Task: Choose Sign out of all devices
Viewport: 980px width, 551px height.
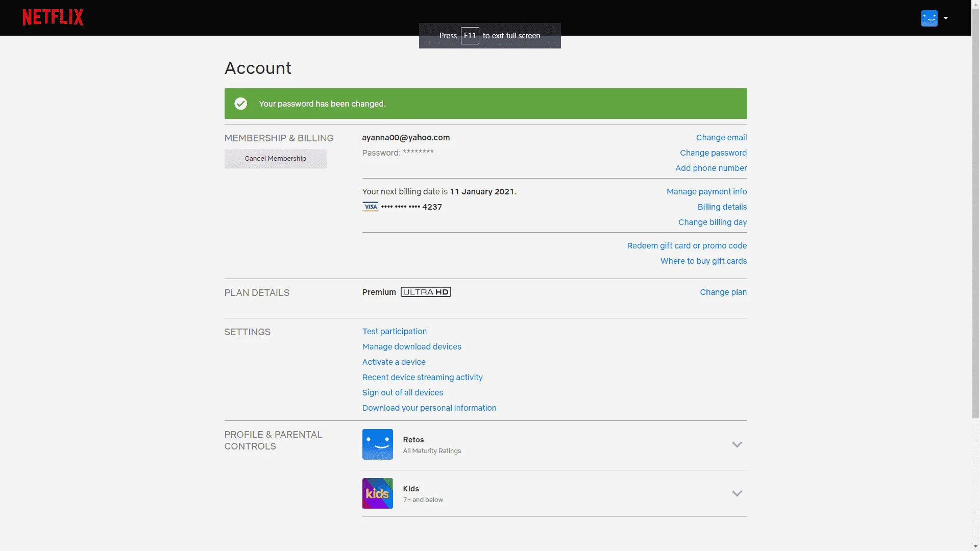Action: tap(402, 392)
